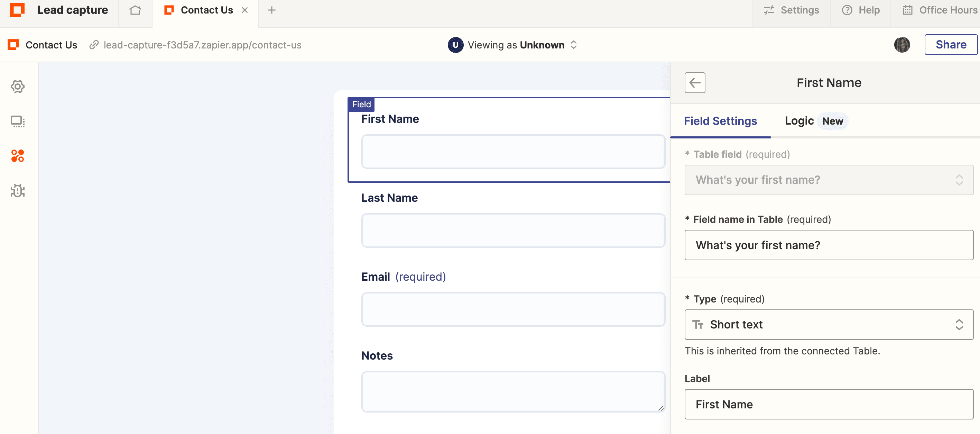The height and width of the screenshot is (434, 980).
Task: Click the Settings sliders icon in top bar
Action: tap(769, 10)
